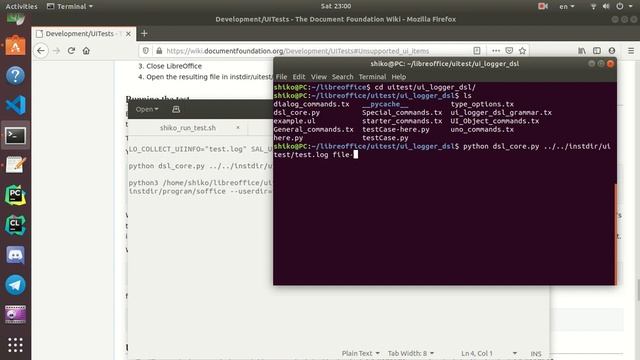
Task: Click __pycache__ folder name in terminal
Action: pos(385,104)
